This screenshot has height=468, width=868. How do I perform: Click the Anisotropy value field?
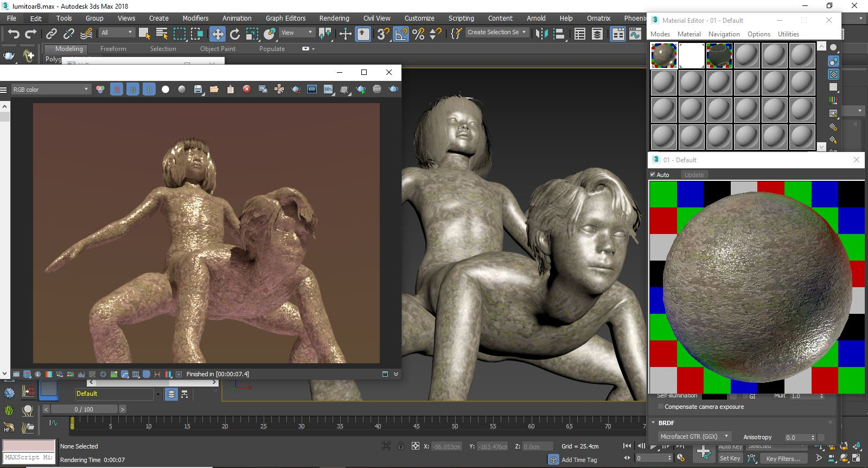click(x=796, y=438)
